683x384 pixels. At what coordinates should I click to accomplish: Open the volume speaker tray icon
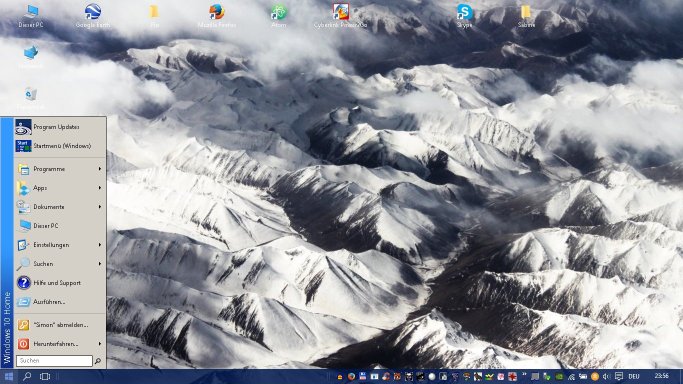606,377
